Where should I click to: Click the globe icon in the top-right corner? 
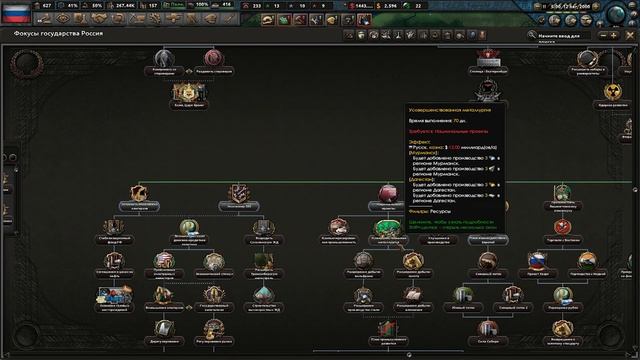tap(616, 15)
